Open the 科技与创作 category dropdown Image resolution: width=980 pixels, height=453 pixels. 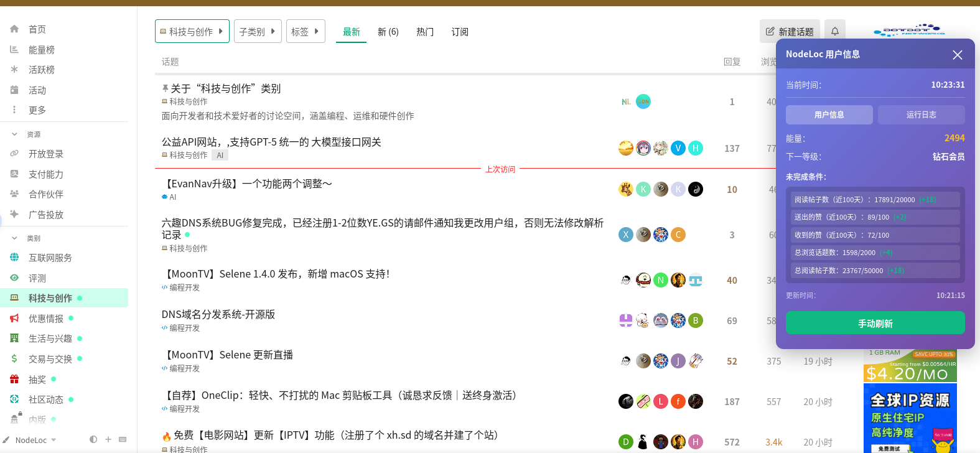coord(192,31)
